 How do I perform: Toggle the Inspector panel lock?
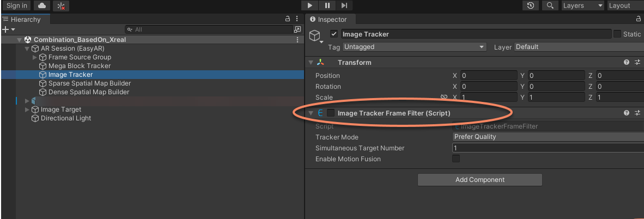pos(638,19)
